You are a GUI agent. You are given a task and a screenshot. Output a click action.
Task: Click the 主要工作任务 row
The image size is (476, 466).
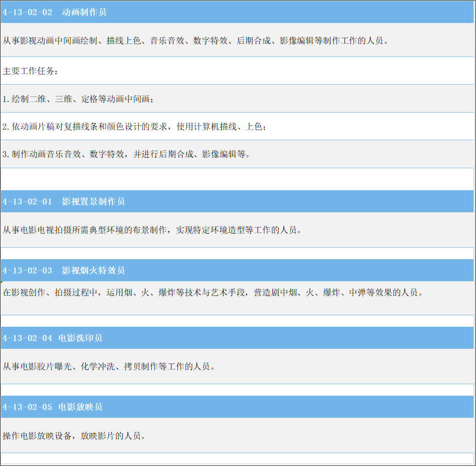[x=237, y=71]
